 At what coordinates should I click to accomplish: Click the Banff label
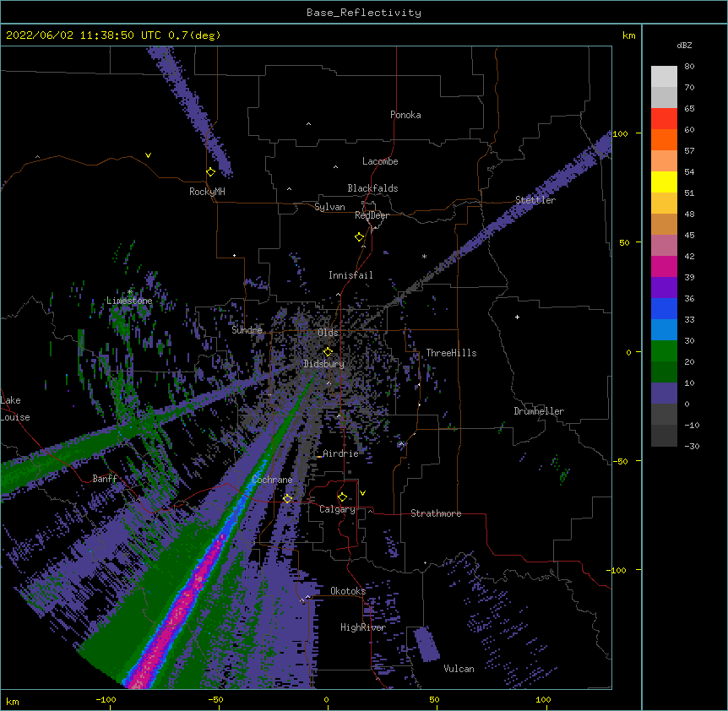coord(105,479)
